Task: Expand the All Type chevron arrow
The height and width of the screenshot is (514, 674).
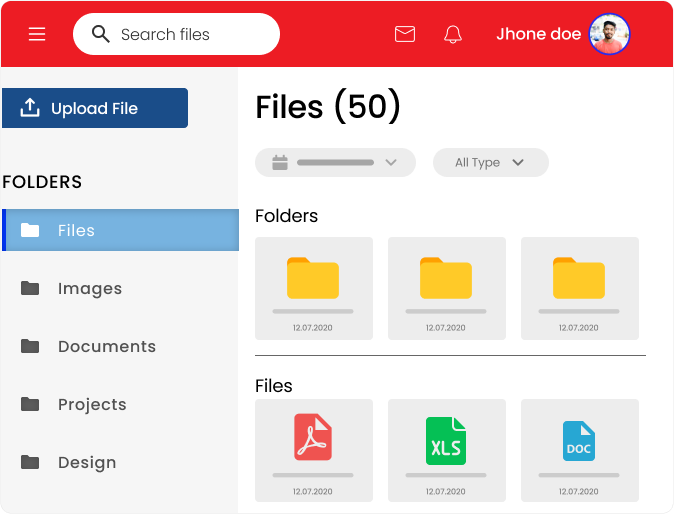Action: coord(518,162)
